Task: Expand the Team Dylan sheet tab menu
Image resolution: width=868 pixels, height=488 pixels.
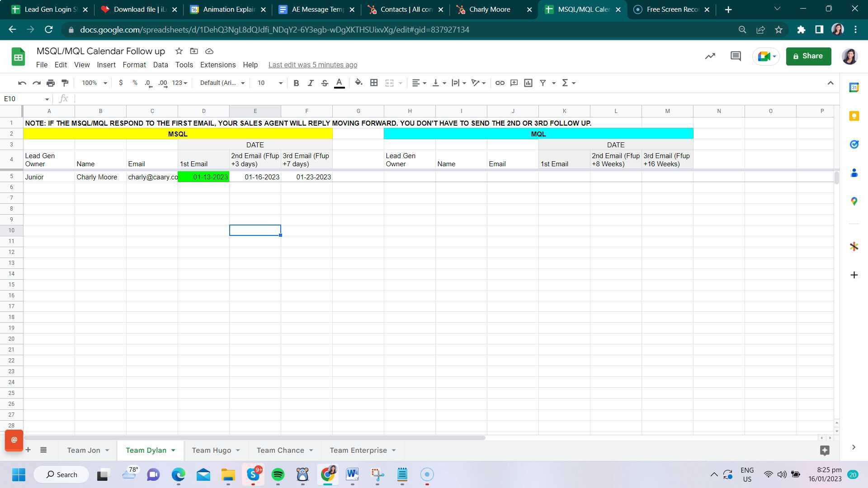Action: 173,450
